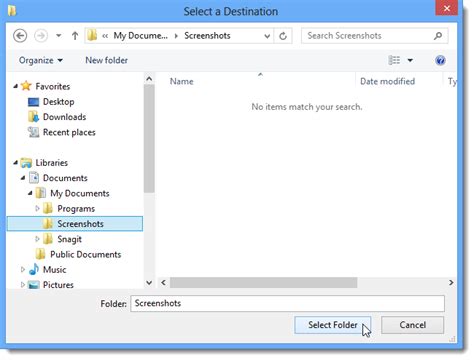The image size is (474, 360).
Task: Open the Organize menu
Action: (x=41, y=60)
